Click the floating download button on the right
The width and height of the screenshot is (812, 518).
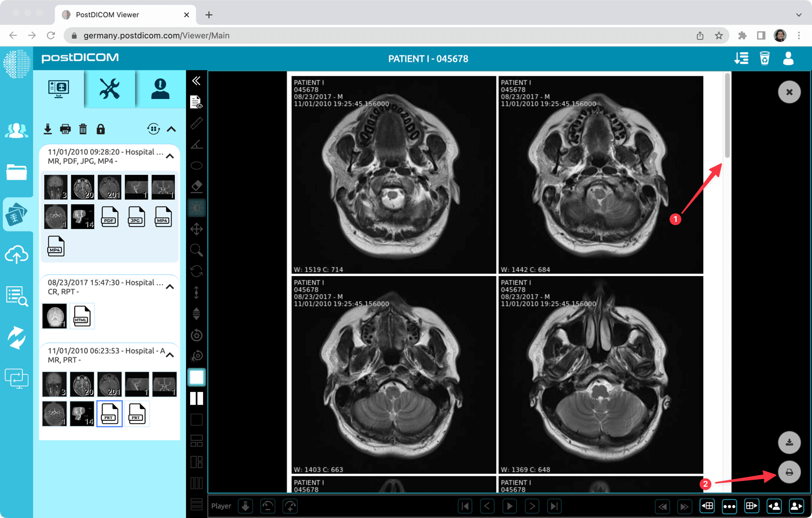(789, 442)
